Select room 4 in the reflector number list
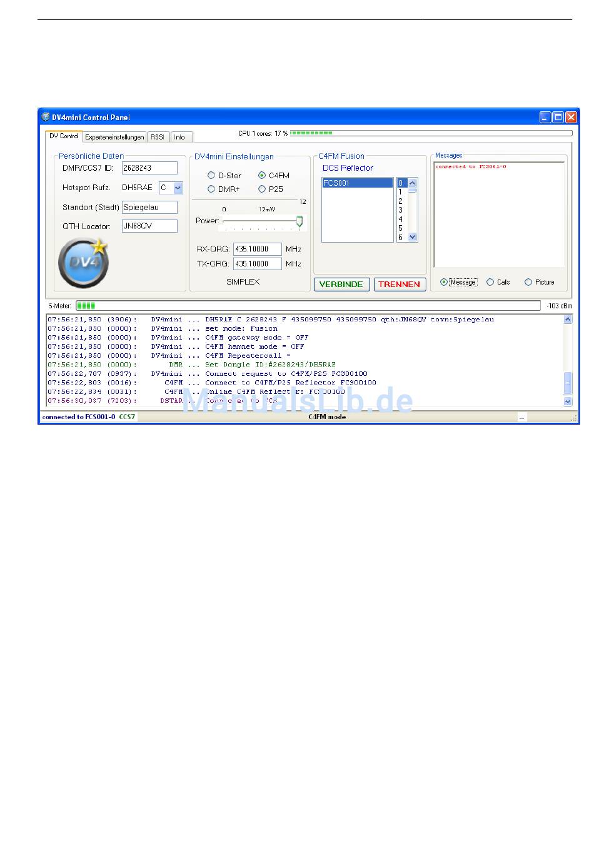 (401, 220)
